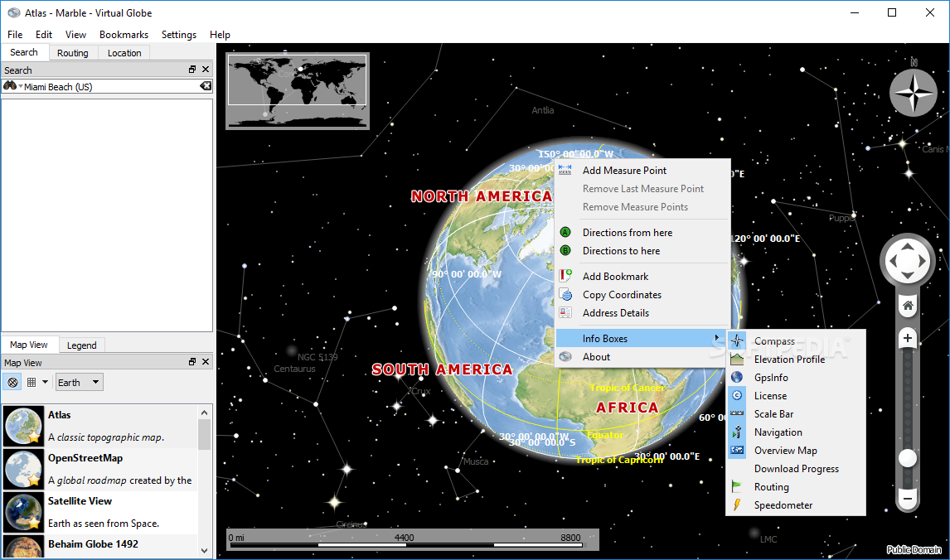Undock the Map View panel

[192, 362]
